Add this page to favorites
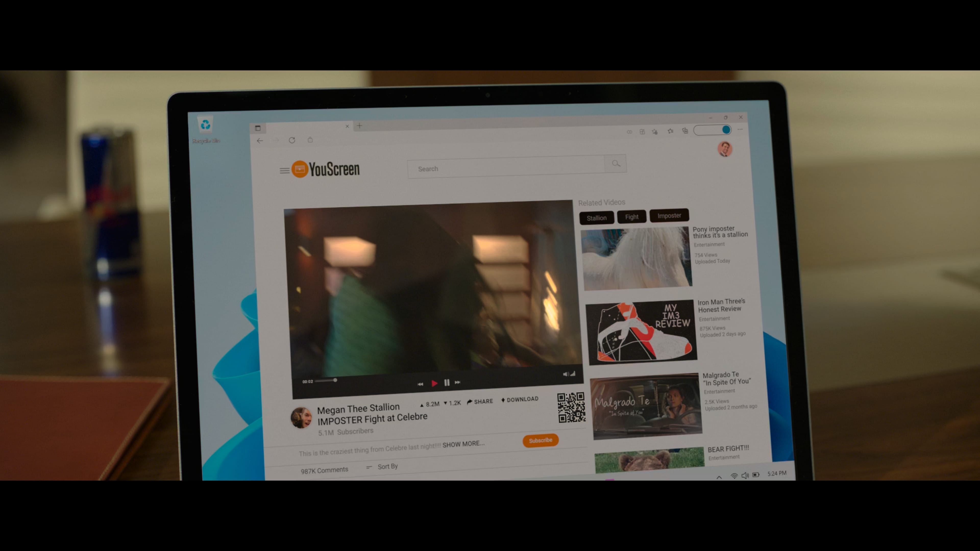Image resolution: width=980 pixels, height=551 pixels. point(655,132)
